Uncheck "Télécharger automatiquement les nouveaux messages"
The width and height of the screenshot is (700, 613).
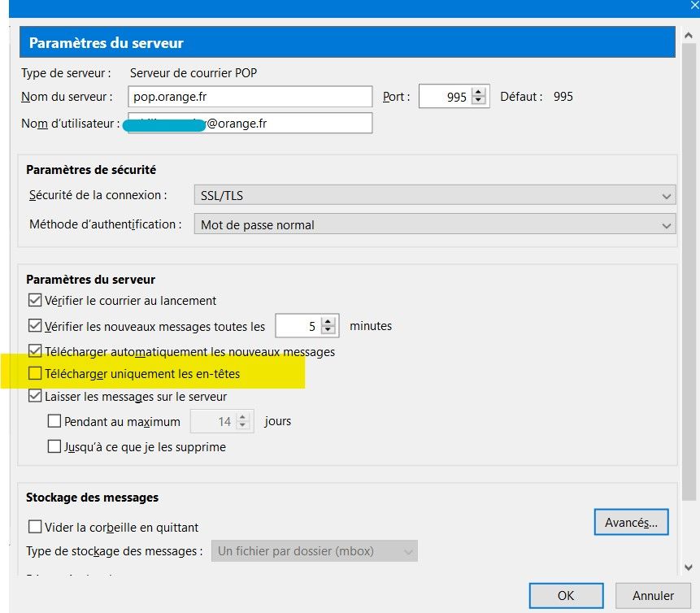point(35,351)
